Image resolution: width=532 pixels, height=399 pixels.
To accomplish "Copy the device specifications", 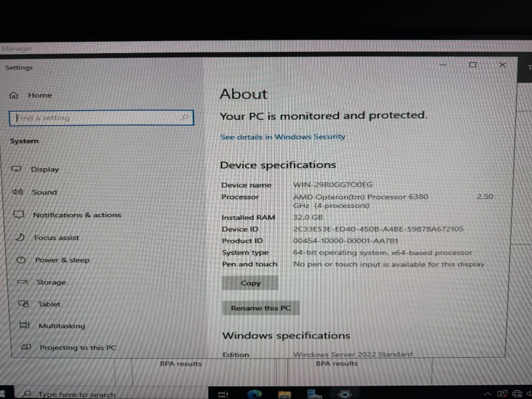I will click(250, 283).
